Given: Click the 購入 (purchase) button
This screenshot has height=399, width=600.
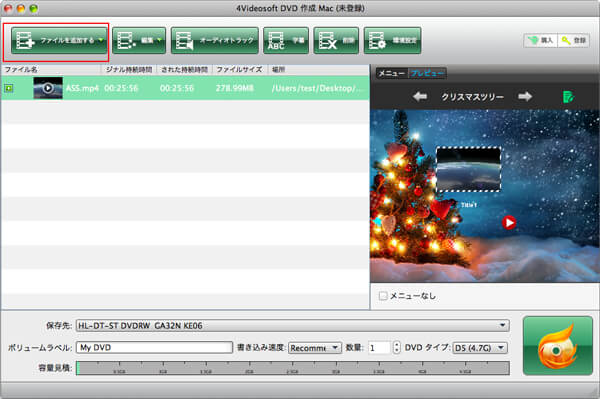Looking at the screenshot, I should 541,40.
